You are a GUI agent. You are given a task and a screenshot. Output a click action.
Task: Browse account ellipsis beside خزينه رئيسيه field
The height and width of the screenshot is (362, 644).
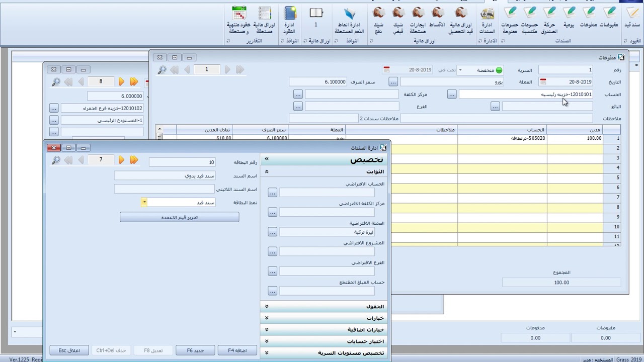pyautogui.click(x=452, y=94)
